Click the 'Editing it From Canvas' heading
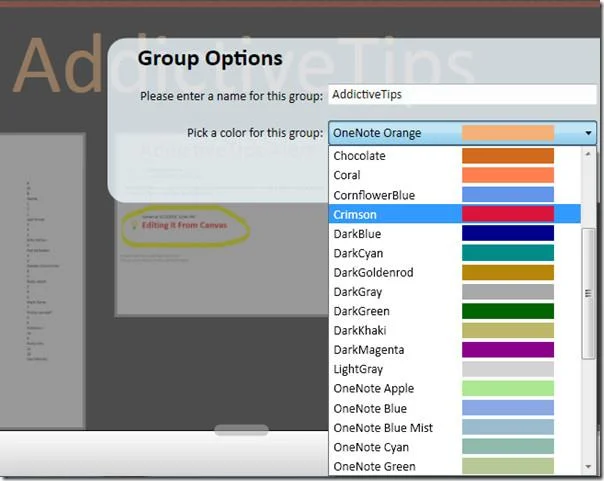 click(x=184, y=225)
